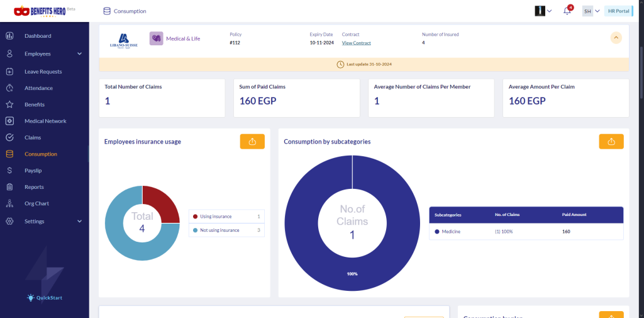
Task: Export Consumption by subcategories chart
Action: coord(611,142)
